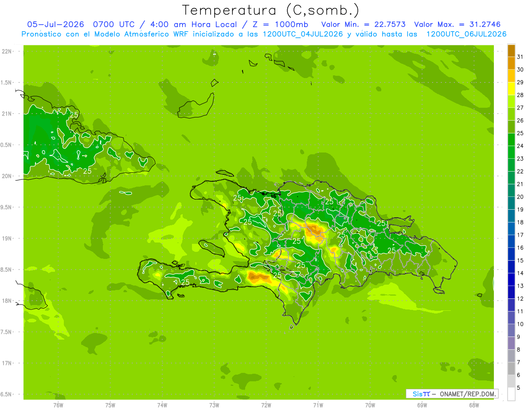Click legend value 28
The height and width of the screenshot is (411, 532).
(520, 95)
